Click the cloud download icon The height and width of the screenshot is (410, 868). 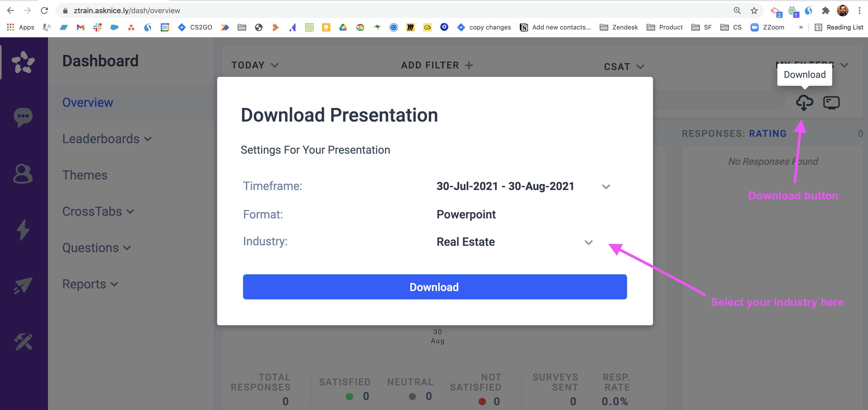(804, 102)
